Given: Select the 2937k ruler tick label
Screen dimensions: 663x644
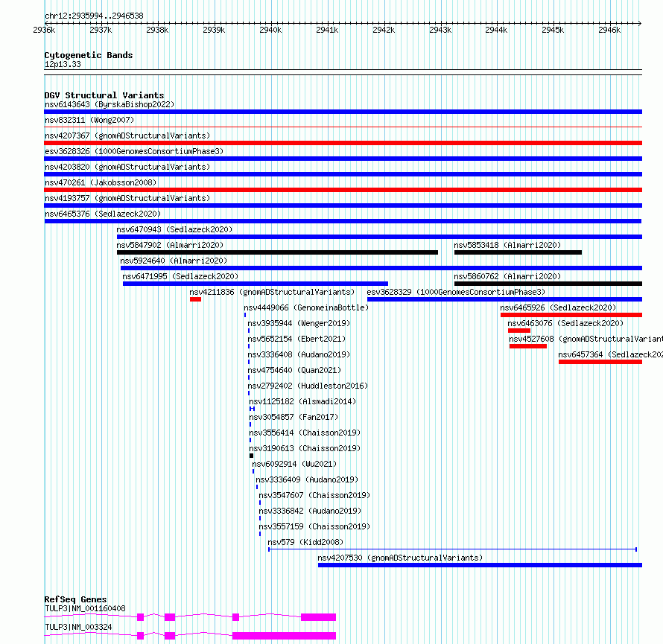Looking at the screenshot, I should tap(101, 30).
